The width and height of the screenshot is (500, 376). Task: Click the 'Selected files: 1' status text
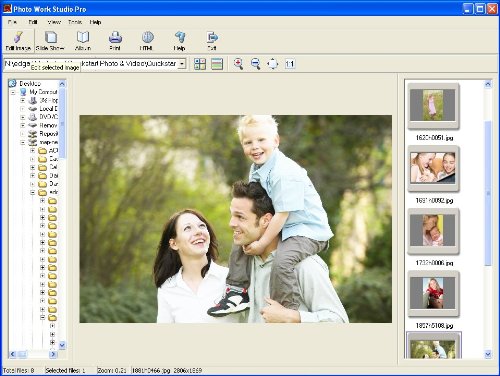tap(65, 370)
